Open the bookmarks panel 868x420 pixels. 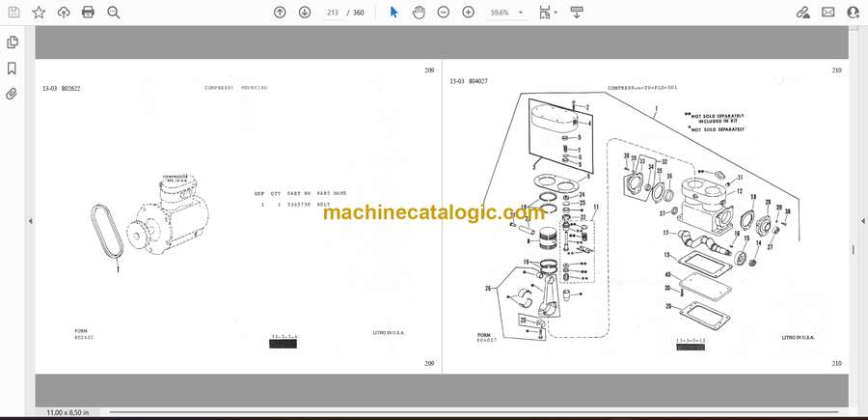tap(12, 69)
